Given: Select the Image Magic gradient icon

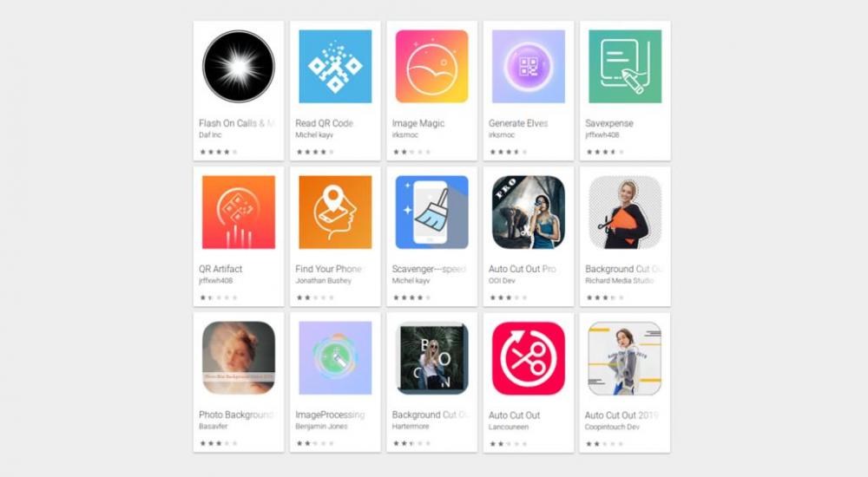Looking at the screenshot, I should pyautogui.click(x=431, y=67).
